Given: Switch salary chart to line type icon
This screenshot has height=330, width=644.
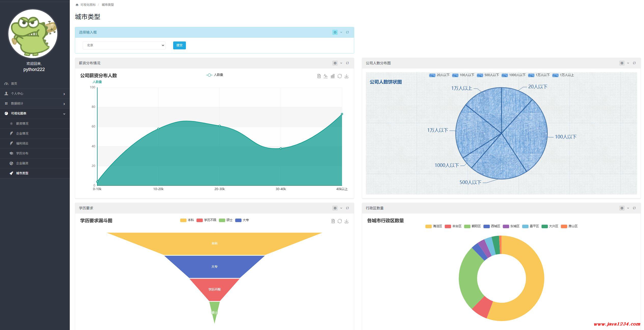Looking at the screenshot, I should click(326, 76).
